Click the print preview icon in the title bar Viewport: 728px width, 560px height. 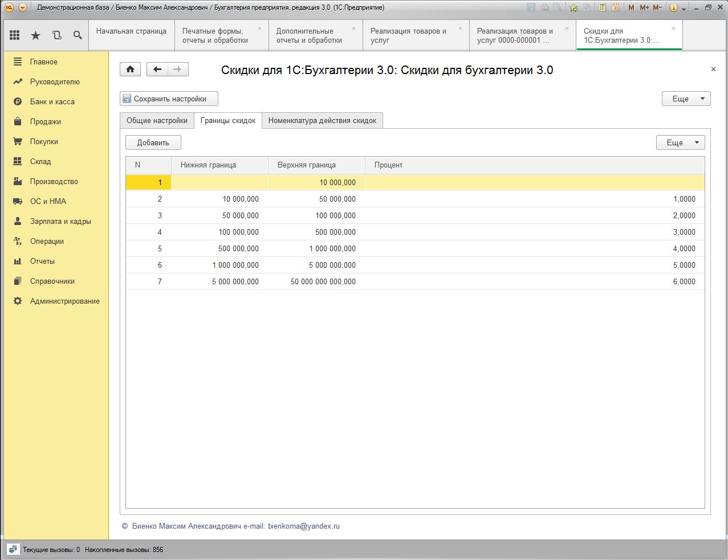(558, 7)
